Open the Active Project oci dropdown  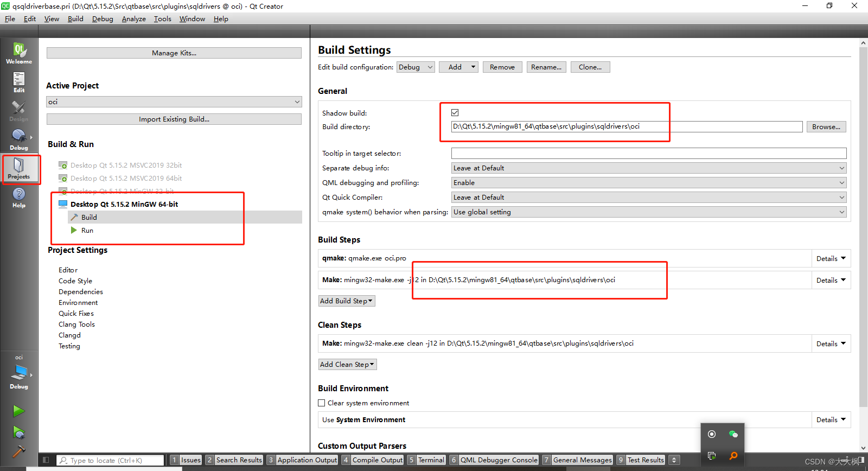click(174, 102)
